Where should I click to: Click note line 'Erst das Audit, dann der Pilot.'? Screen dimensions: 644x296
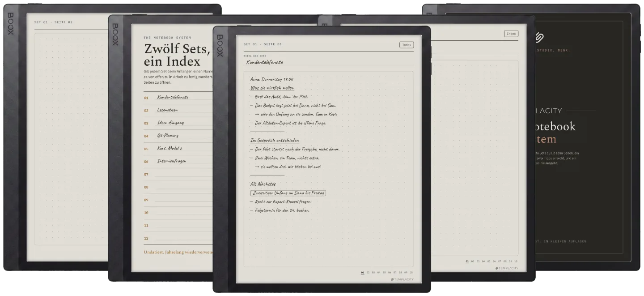[279, 97]
